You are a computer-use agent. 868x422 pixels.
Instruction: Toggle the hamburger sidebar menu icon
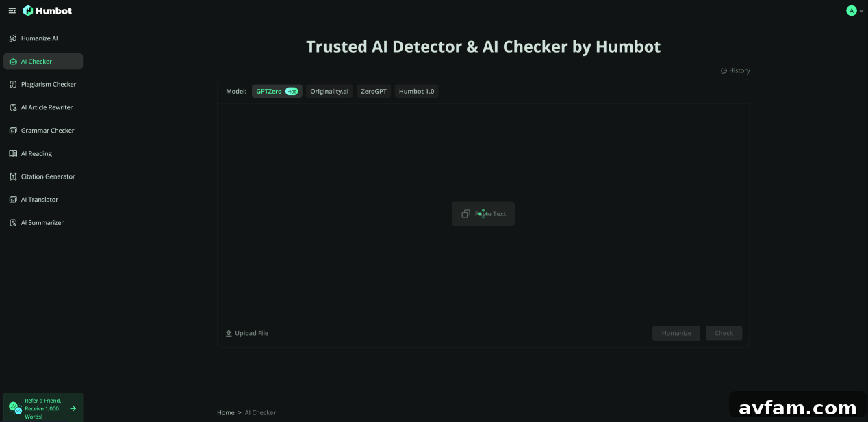tap(12, 11)
